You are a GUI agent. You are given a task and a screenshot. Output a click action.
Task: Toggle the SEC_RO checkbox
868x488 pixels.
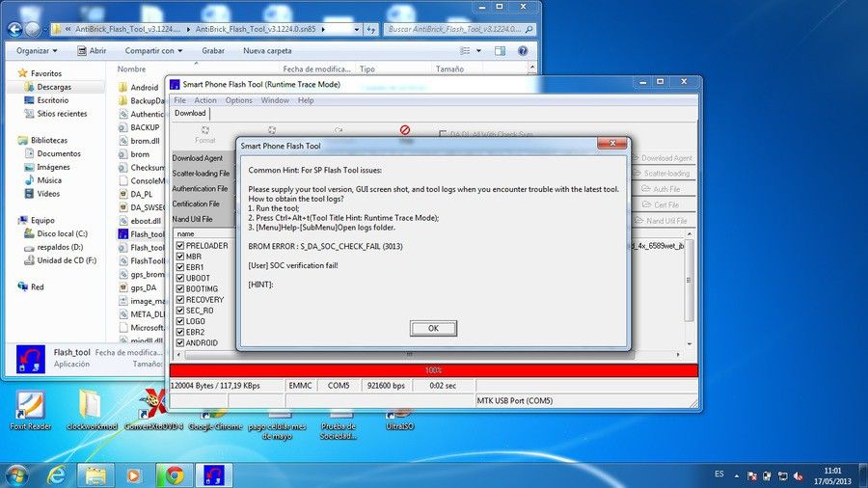coord(180,310)
